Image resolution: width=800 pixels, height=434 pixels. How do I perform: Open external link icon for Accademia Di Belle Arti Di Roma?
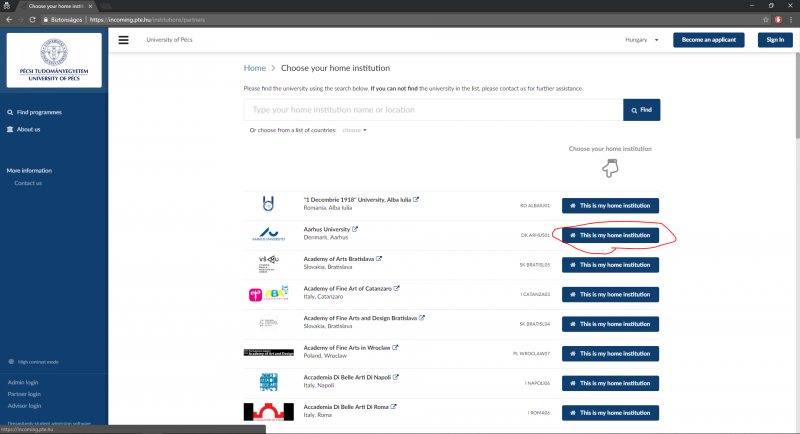tap(393, 406)
